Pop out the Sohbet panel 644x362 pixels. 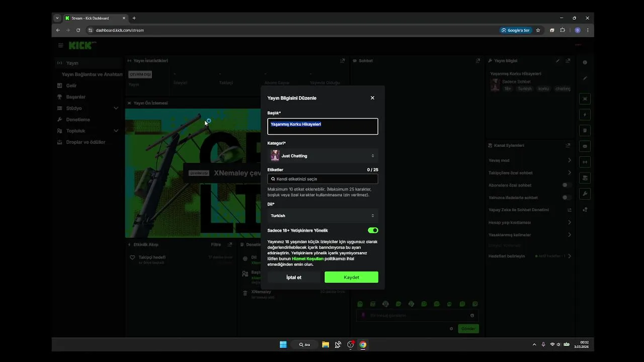tap(478, 61)
